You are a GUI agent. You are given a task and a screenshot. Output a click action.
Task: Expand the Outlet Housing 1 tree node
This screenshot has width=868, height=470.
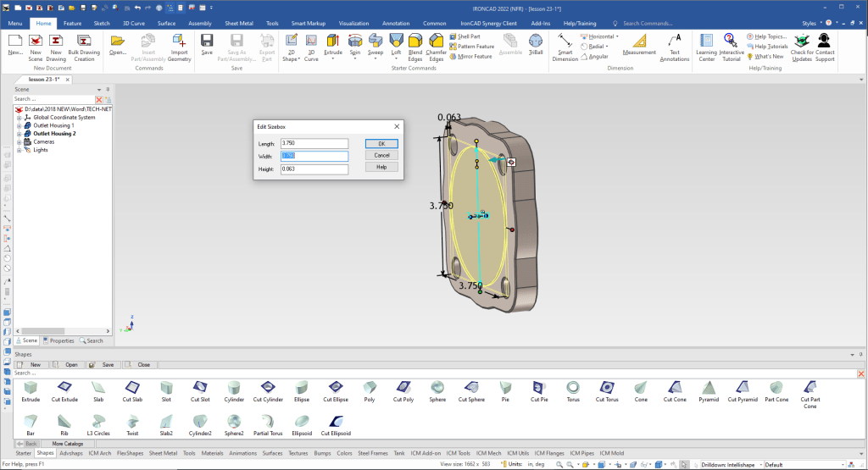19,125
